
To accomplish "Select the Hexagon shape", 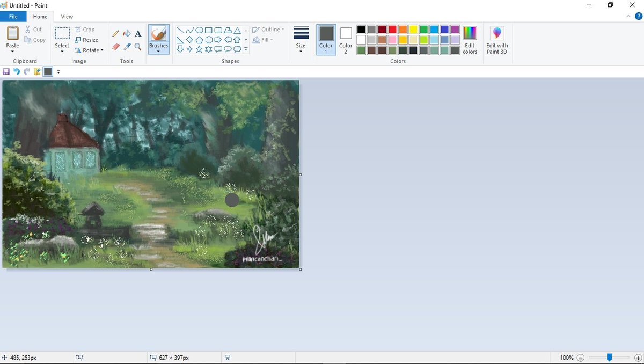I will [209, 40].
